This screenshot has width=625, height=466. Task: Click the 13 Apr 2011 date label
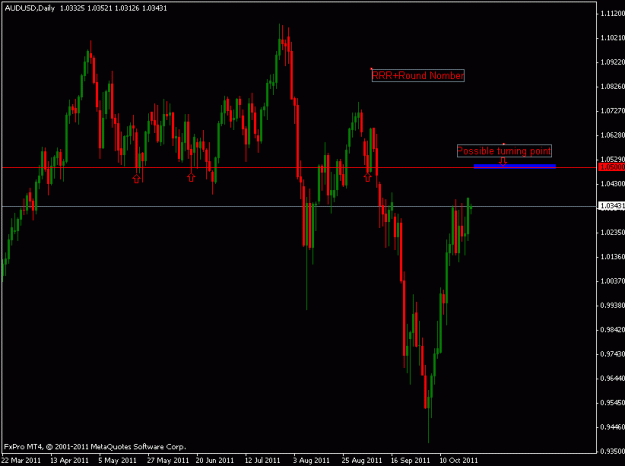tap(69, 460)
